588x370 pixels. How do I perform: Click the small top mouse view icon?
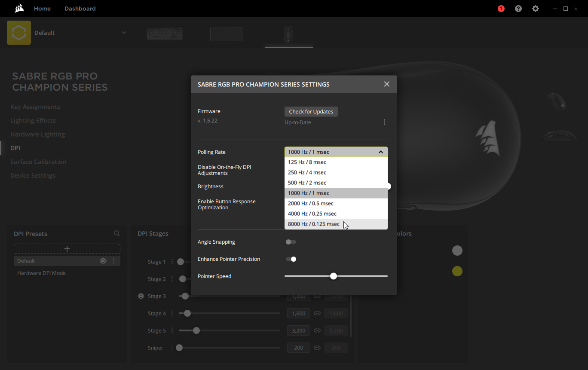(x=557, y=101)
